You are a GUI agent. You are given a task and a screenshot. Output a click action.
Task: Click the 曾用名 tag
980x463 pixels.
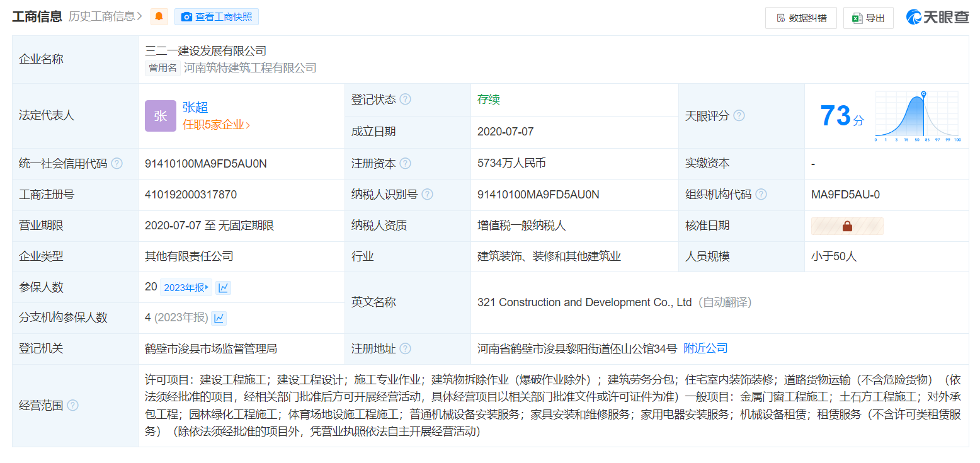(162, 68)
